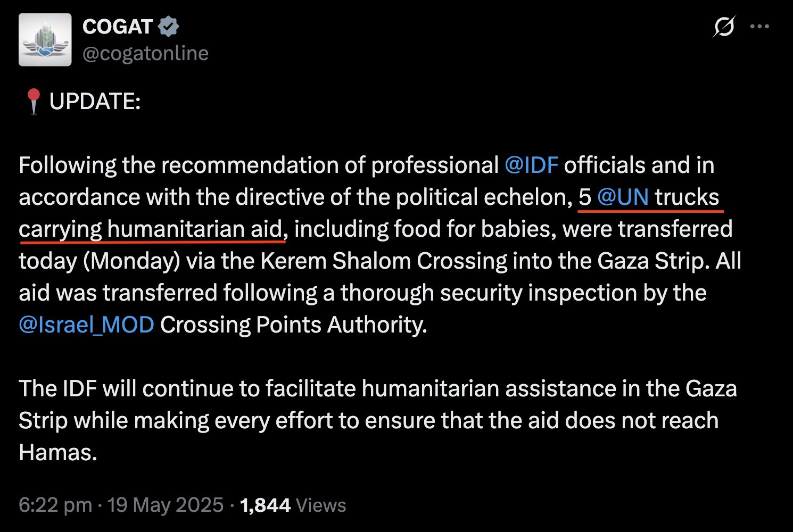Visit the @cogatonline handle
This screenshot has height=532, width=793.
point(145,53)
